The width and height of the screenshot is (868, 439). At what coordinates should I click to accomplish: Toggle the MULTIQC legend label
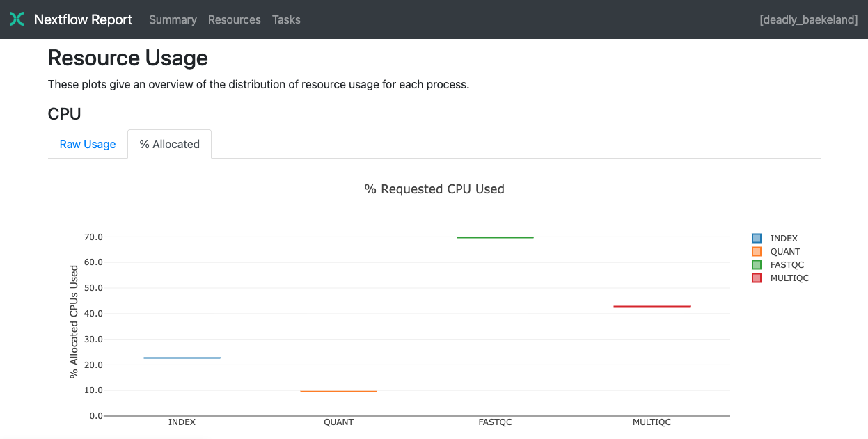(789, 278)
